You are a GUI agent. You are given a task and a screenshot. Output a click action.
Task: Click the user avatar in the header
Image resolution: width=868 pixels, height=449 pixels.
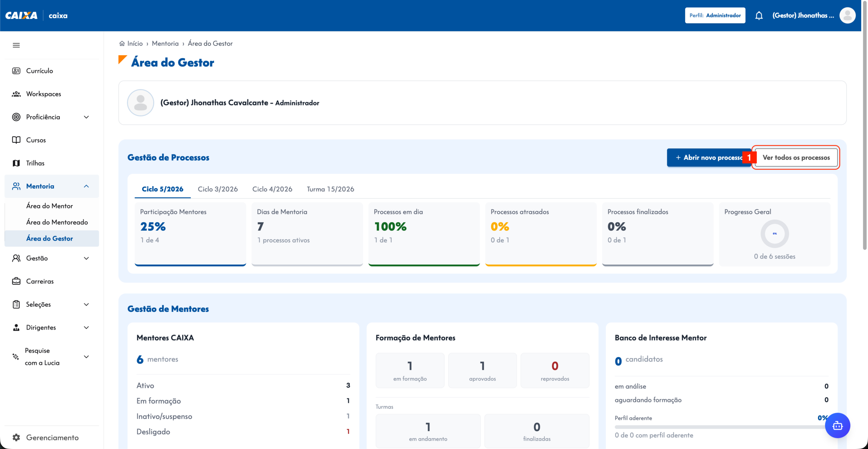(847, 16)
